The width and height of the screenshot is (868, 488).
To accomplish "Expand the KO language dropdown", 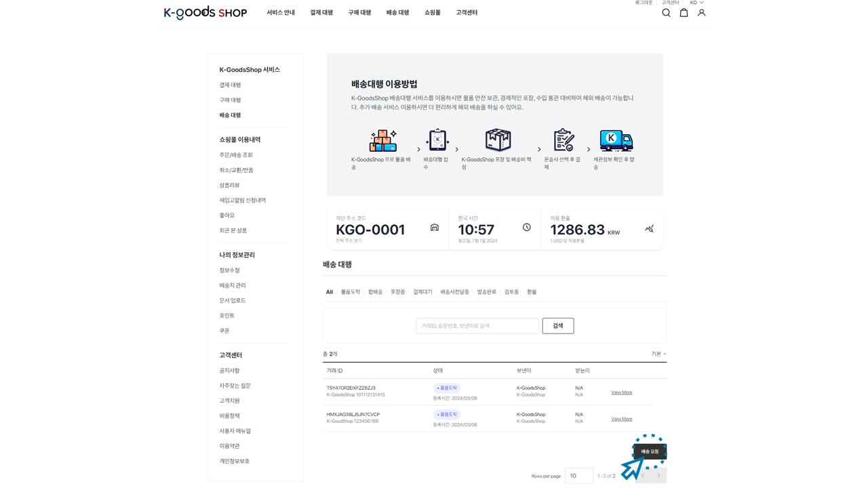I will (696, 3).
